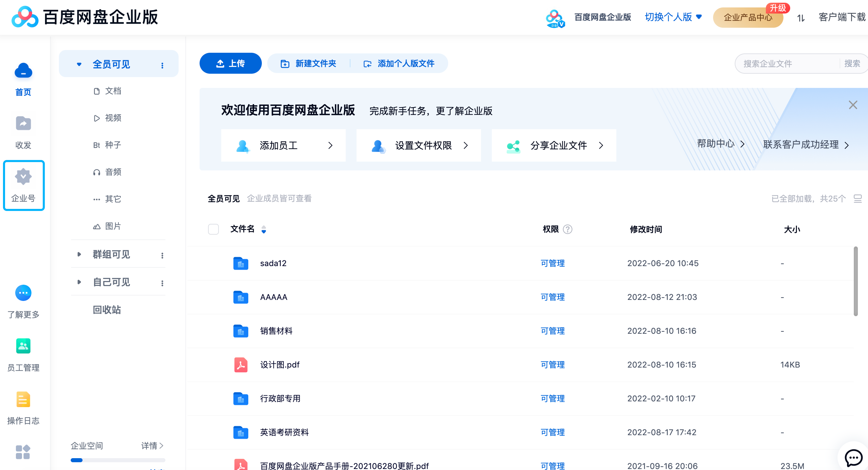Viewport: 868px width, 470px height.
Task: Open the 首页 home cloud icon
Action: pos(23,70)
